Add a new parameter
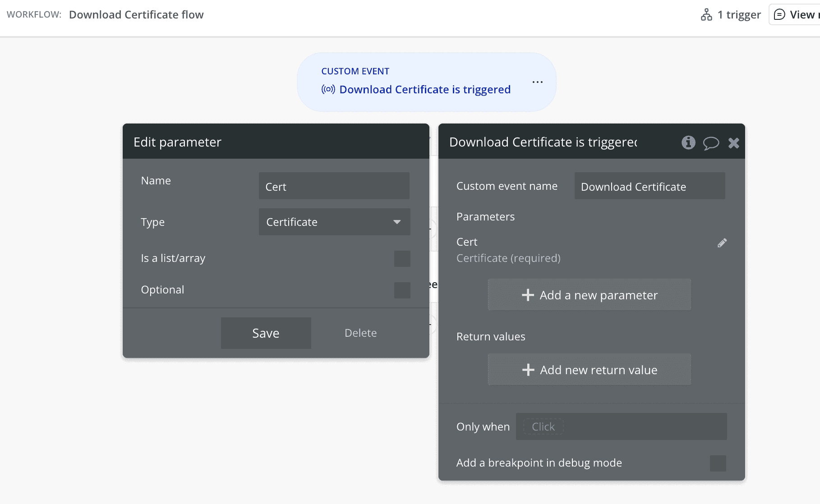 pyautogui.click(x=589, y=295)
